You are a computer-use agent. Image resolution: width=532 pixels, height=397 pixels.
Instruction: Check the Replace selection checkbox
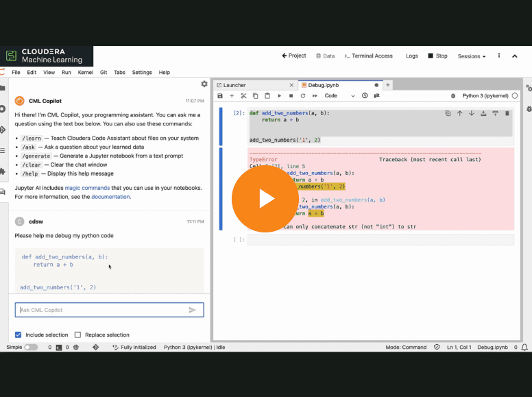click(x=77, y=335)
